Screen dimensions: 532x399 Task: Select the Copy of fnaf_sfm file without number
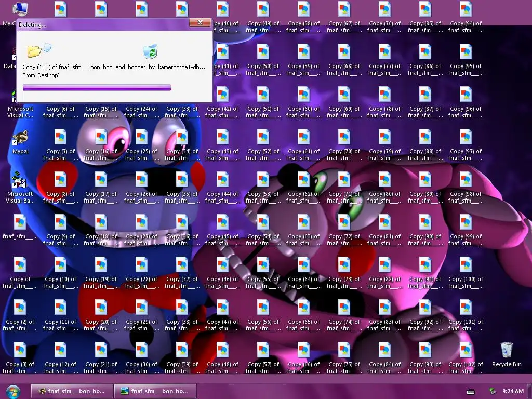tap(20, 273)
